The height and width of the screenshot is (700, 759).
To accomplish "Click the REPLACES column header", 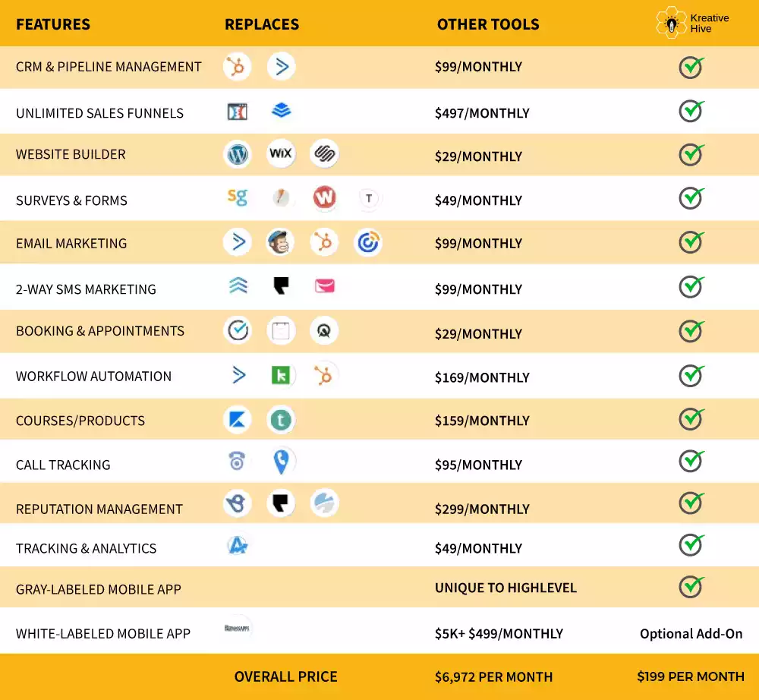I will click(262, 24).
